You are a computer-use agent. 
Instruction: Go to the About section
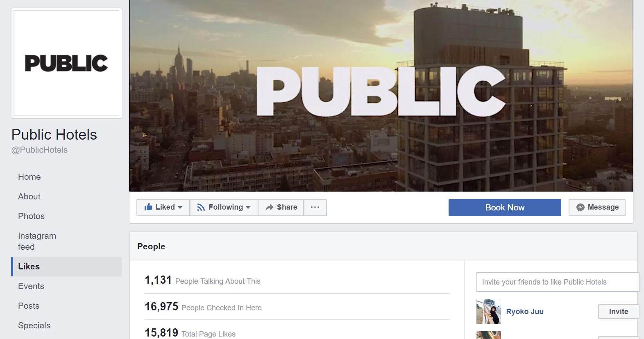tap(29, 197)
